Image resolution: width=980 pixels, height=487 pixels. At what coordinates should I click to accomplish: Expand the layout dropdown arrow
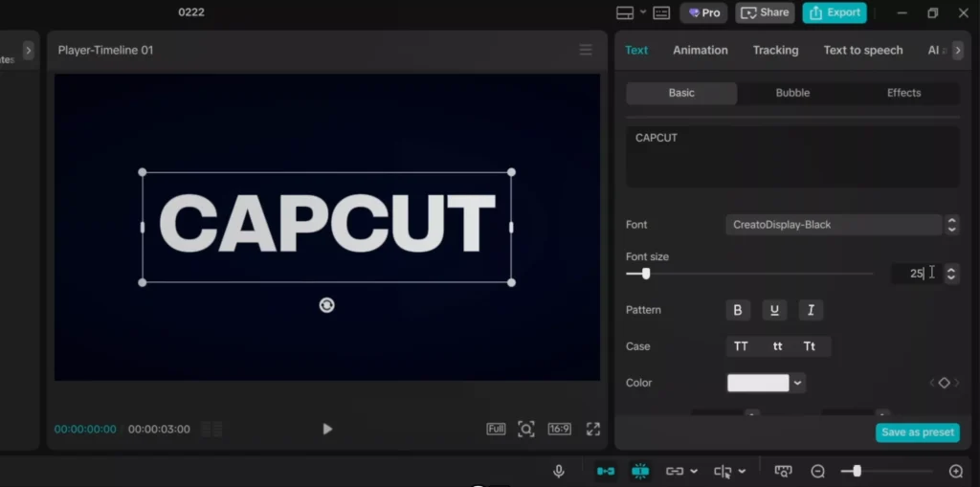point(642,11)
